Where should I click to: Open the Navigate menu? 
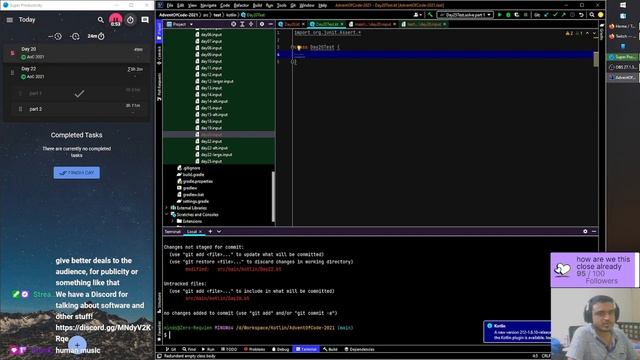[x=208, y=5]
